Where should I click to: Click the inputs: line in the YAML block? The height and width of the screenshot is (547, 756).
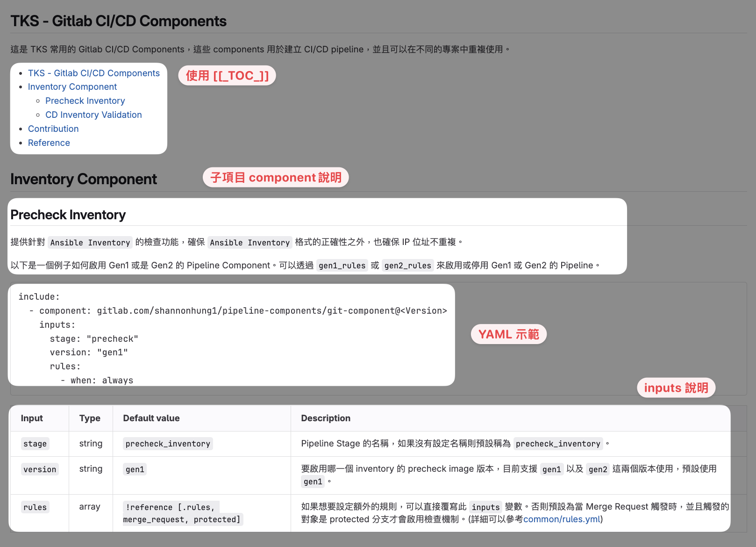point(57,324)
